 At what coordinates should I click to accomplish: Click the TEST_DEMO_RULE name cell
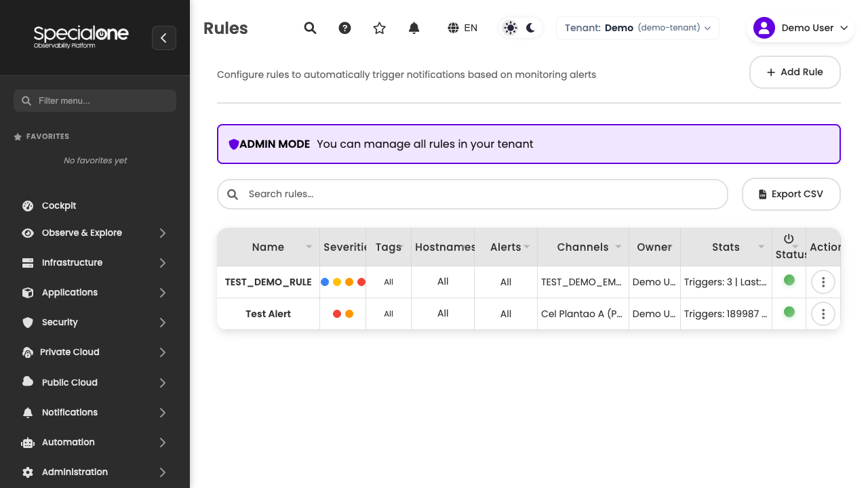tap(269, 282)
